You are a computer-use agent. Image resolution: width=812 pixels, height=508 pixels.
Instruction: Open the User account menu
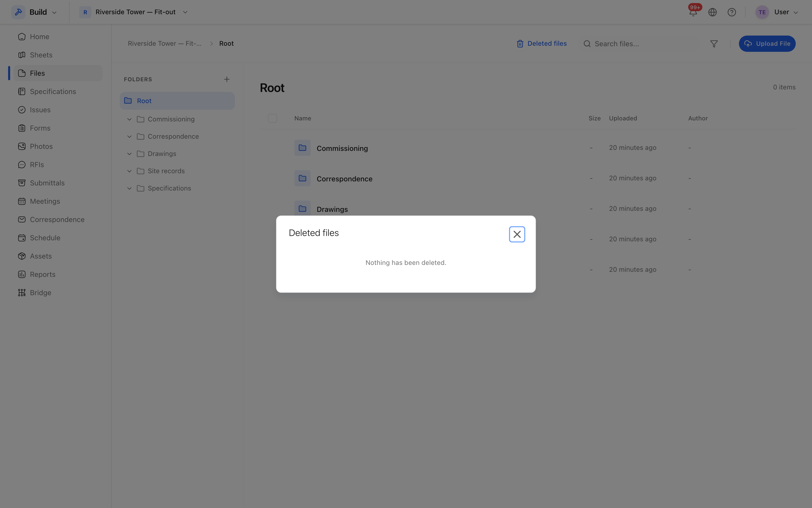coord(776,12)
